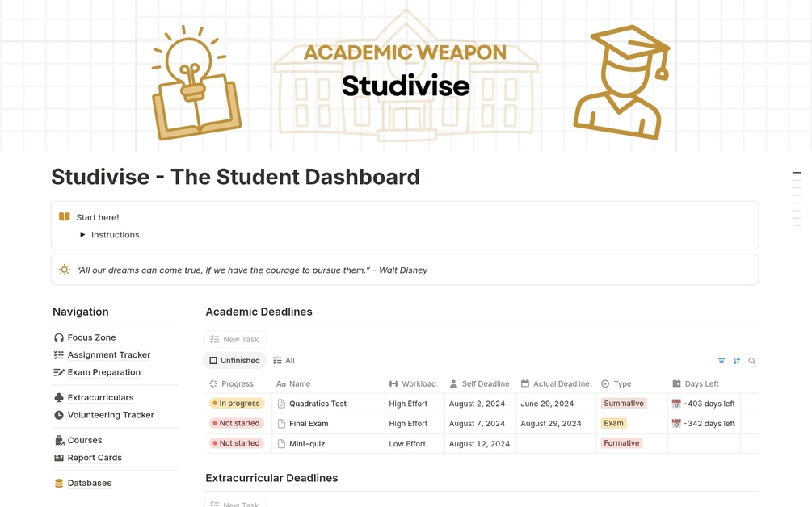812x507 pixels.
Task: Click the June 29, 2024 actual deadline
Action: [547, 404]
